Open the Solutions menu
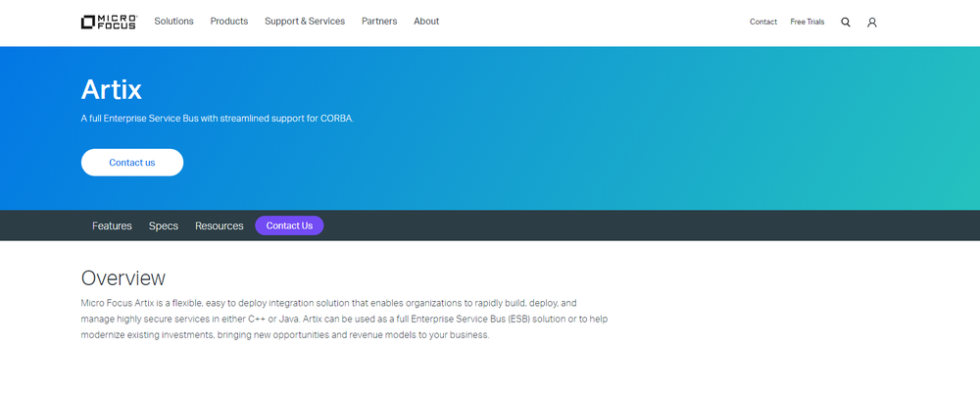Image resolution: width=980 pixels, height=397 pixels. [173, 22]
